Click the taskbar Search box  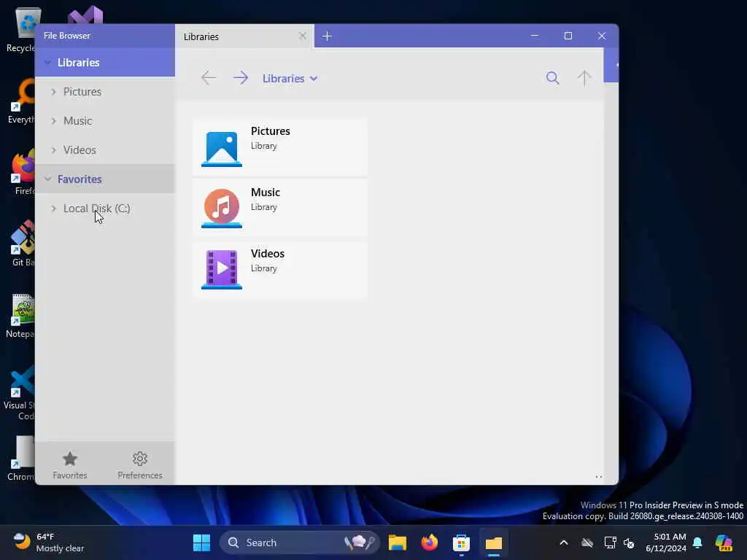tap(300, 542)
